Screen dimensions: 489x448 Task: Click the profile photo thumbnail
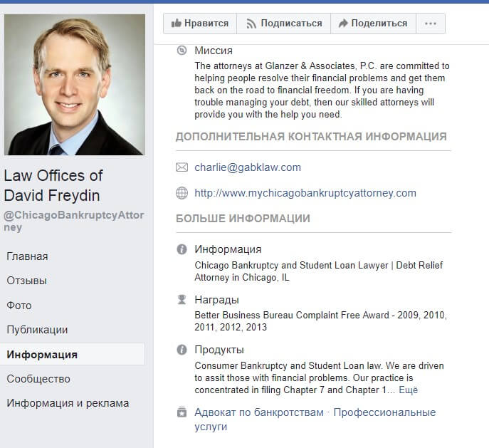pos(75,85)
